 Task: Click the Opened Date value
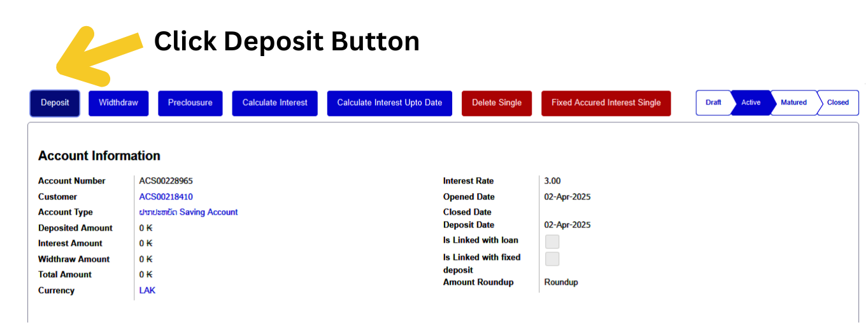pyautogui.click(x=567, y=197)
